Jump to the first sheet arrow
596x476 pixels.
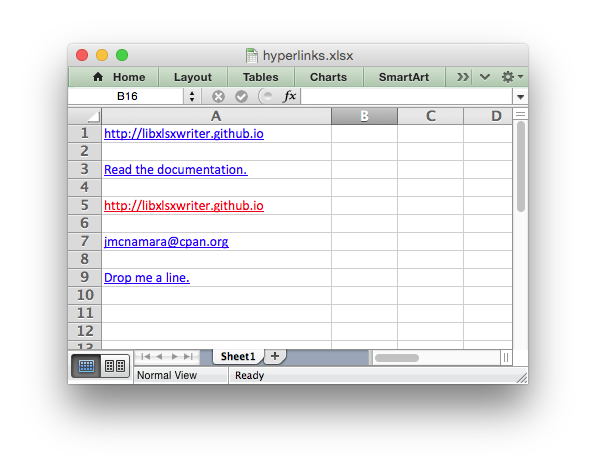pyautogui.click(x=146, y=357)
